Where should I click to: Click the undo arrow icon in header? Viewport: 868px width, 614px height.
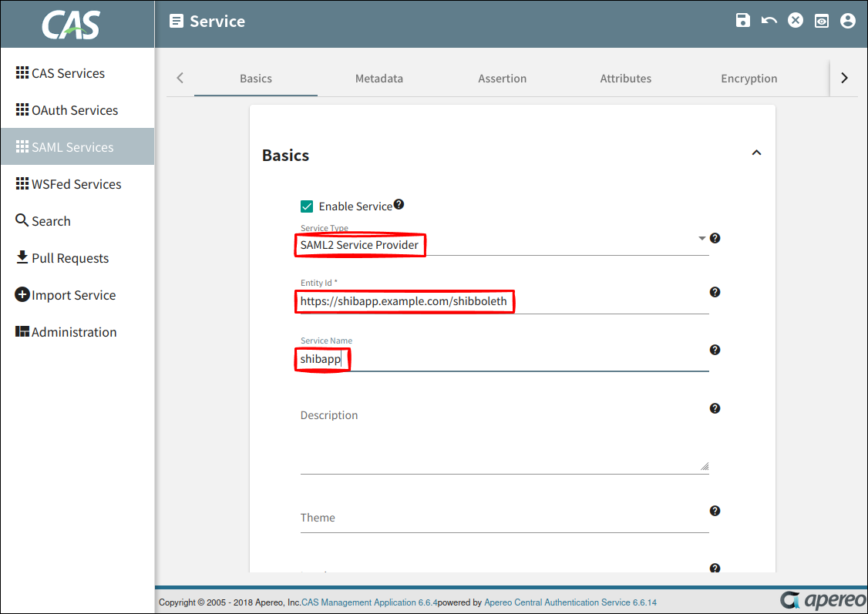(769, 21)
